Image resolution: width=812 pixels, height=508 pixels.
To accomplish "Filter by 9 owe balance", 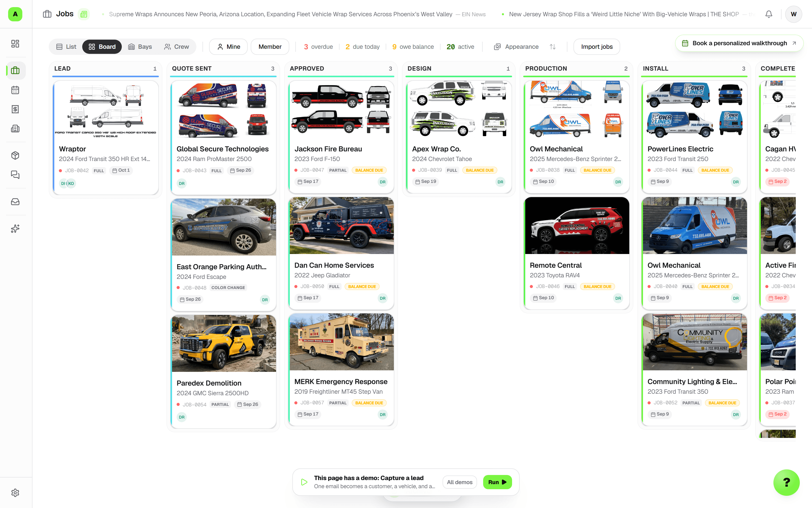I will (413, 47).
